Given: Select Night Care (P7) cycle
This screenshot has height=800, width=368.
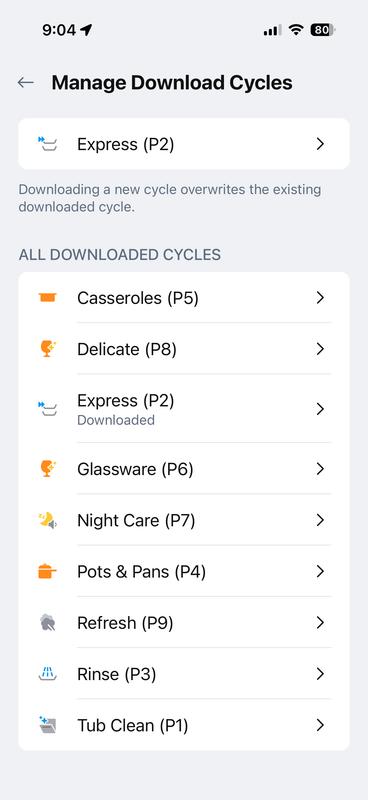Looking at the screenshot, I should (184, 520).
